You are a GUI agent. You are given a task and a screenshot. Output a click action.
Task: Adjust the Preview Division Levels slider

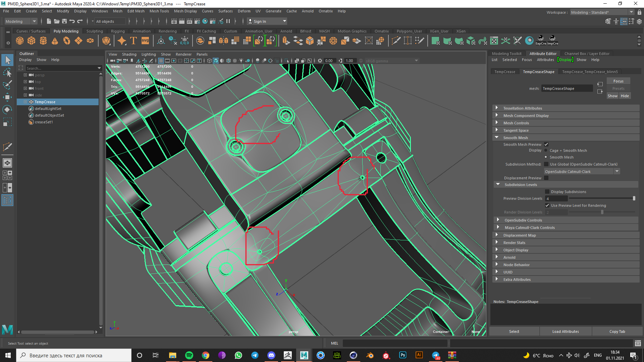pyautogui.click(x=634, y=198)
